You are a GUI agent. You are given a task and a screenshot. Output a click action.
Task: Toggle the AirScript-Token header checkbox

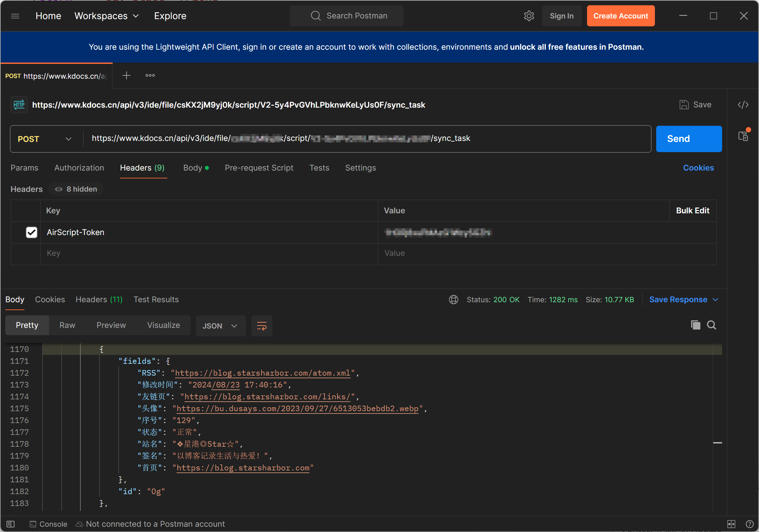tap(31, 232)
